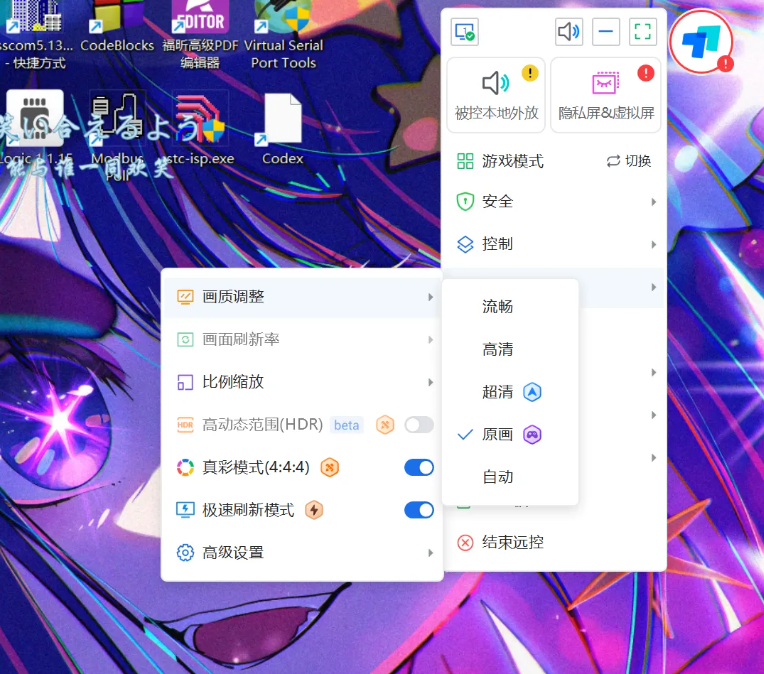Expand arrow beside 安全
The height and width of the screenshot is (674, 764).
coord(654,202)
